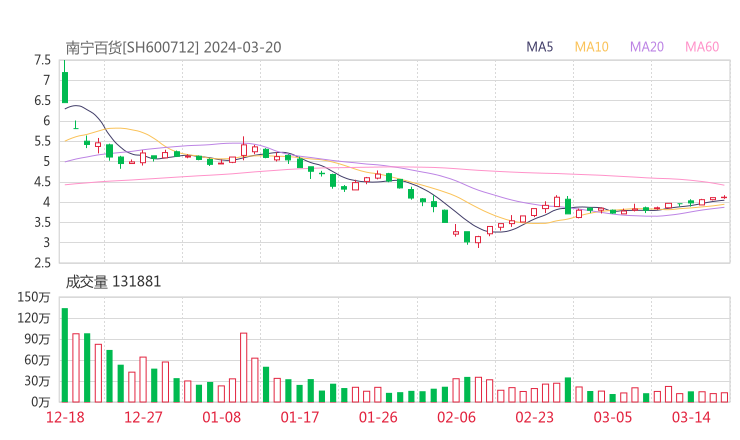Click the 12-27 date label
This screenshot has width=740, height=440.
pyautogui.click(x=143, y=417)
